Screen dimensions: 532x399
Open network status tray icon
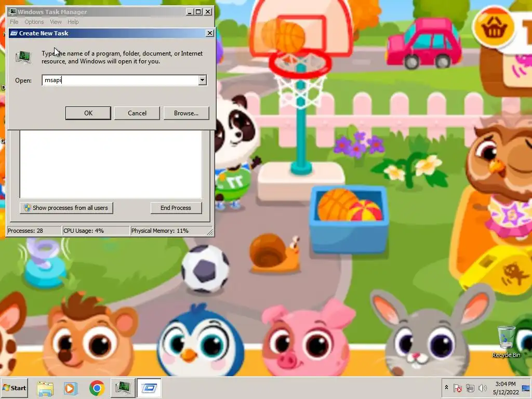click(x=470, y=388)
